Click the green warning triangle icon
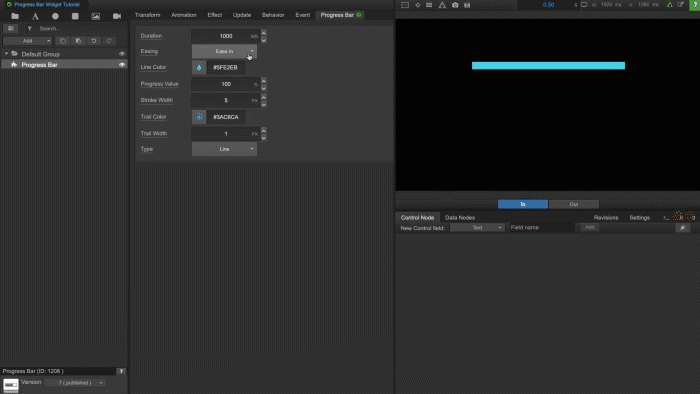 pos(670,5)
